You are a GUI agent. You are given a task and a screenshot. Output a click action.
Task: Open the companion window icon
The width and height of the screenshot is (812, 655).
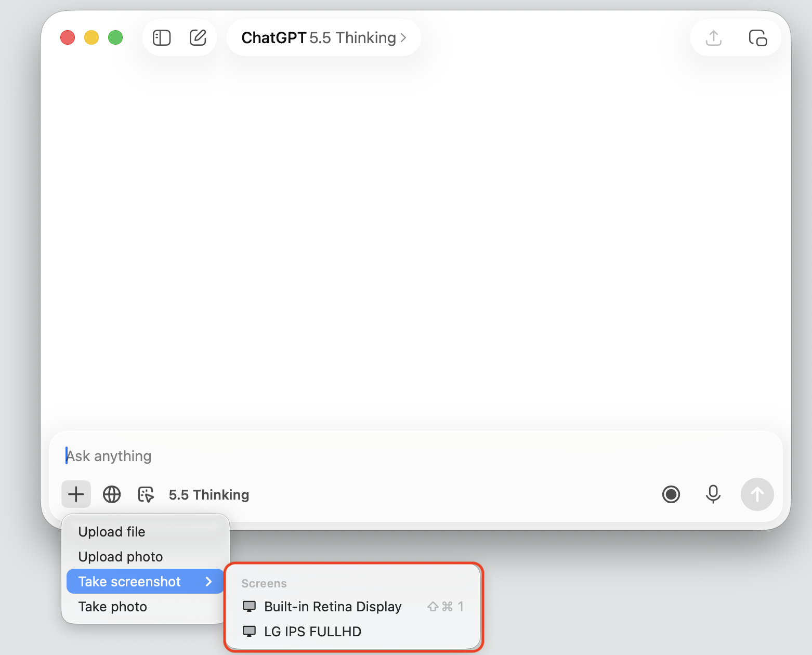tap(757, 38)
